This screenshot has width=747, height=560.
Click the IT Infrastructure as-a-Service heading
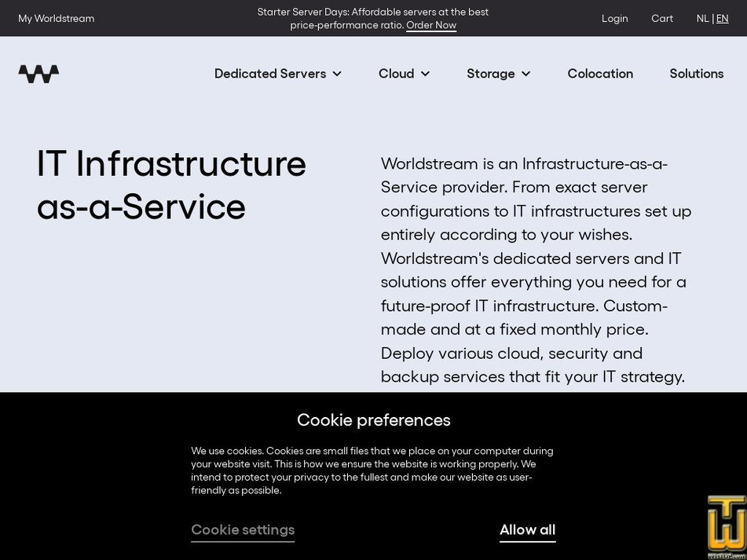point(171,185)
